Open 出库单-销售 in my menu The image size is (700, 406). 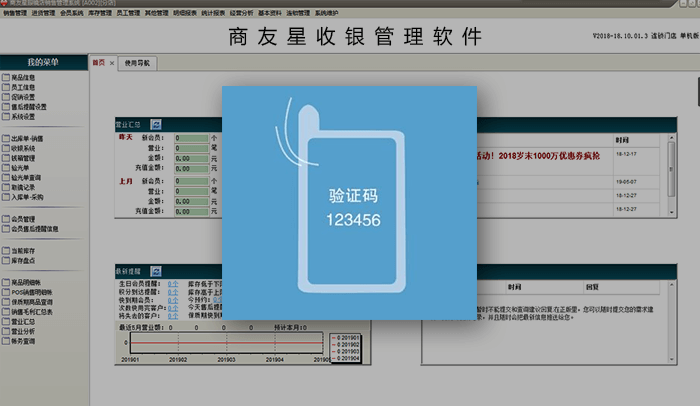pyautogui.click(x=23, y=138)
